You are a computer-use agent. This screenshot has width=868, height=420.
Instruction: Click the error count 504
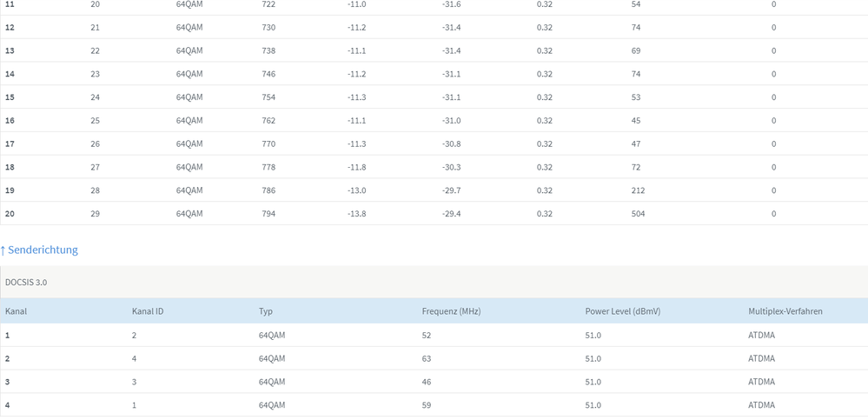(638, 213)
